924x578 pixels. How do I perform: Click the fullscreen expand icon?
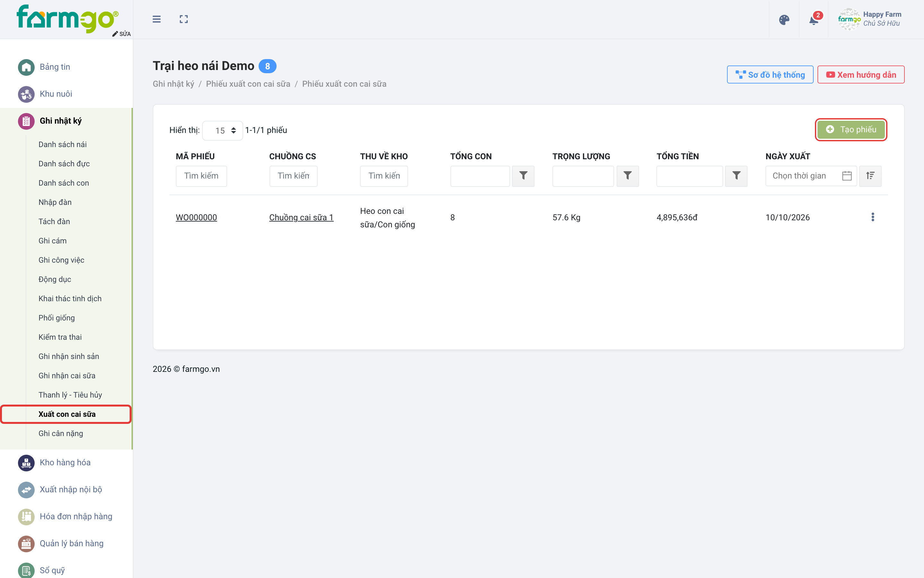(184, 19)
